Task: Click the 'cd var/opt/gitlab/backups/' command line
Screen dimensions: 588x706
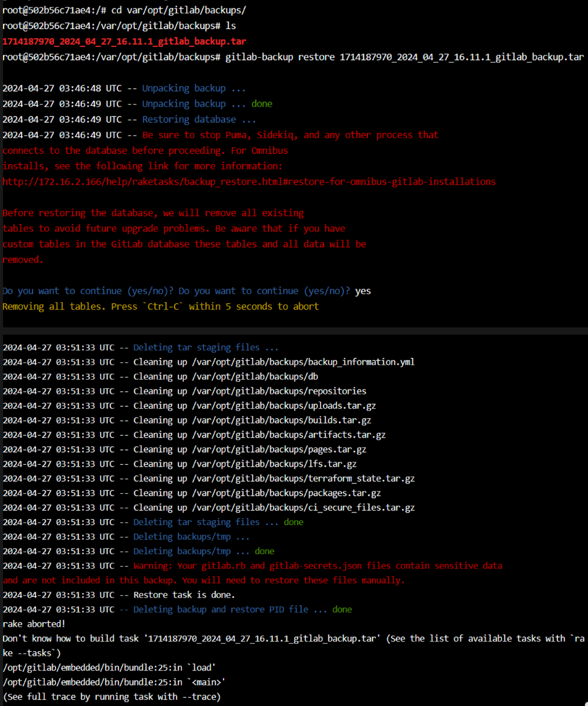Action: 124,10
